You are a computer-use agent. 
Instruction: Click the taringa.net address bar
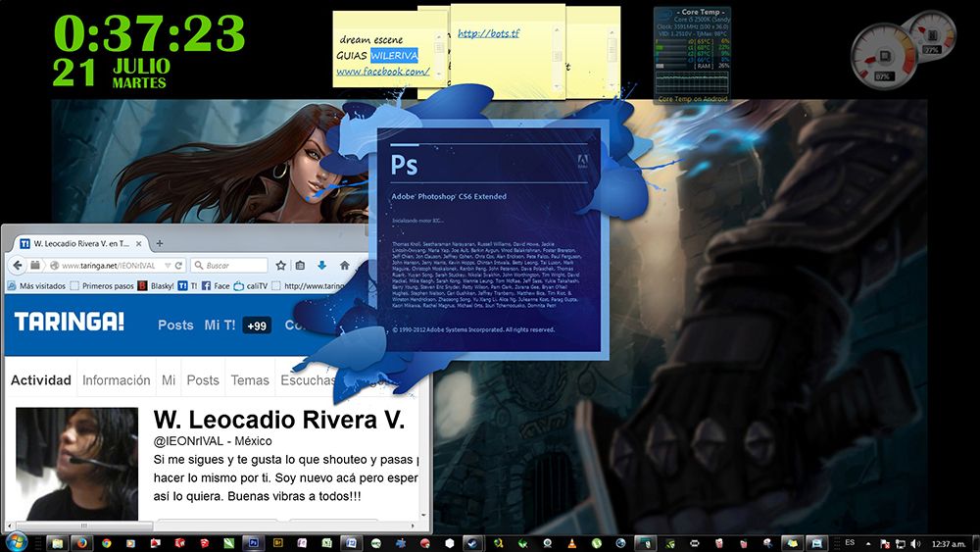[x=110, y=265]
